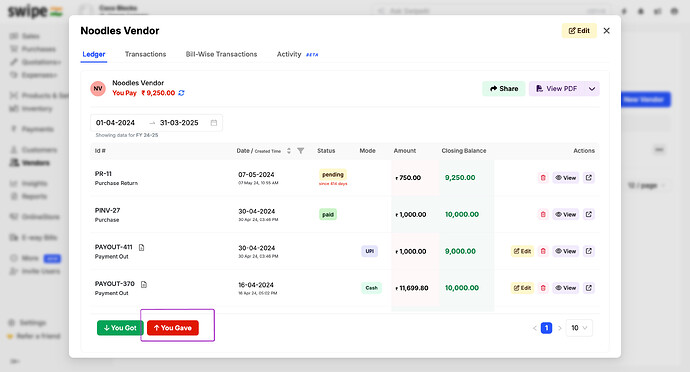690x372 pixels.
Task: Open the rows per page dropdown
Action: 579,328
